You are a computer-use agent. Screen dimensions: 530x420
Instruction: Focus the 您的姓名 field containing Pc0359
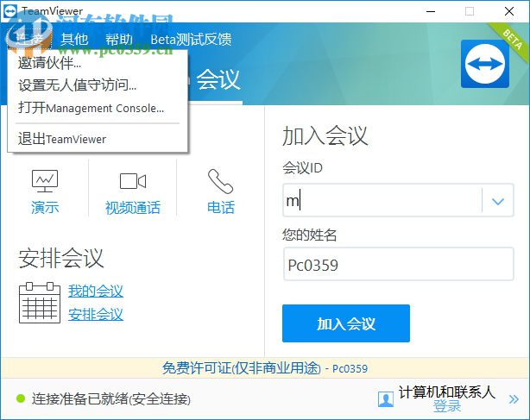(399, 264)
